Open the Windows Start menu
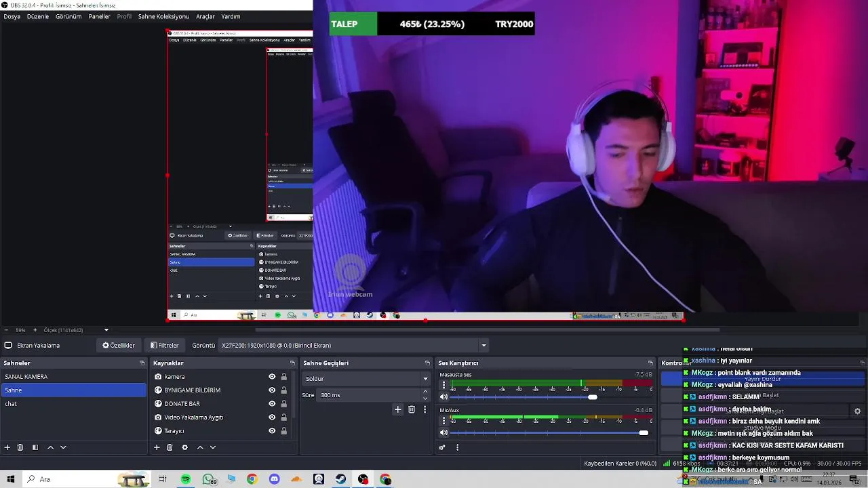The height and width of the screenshot is (488, 868). [11, 479]
